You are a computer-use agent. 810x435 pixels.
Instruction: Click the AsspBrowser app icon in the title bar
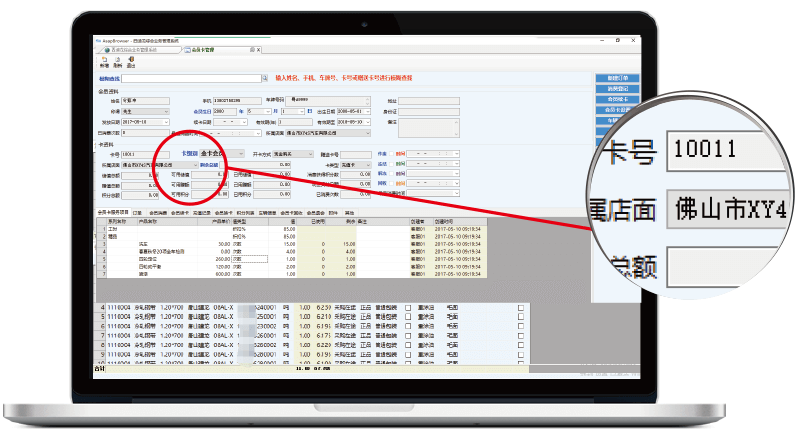point(97,39)
